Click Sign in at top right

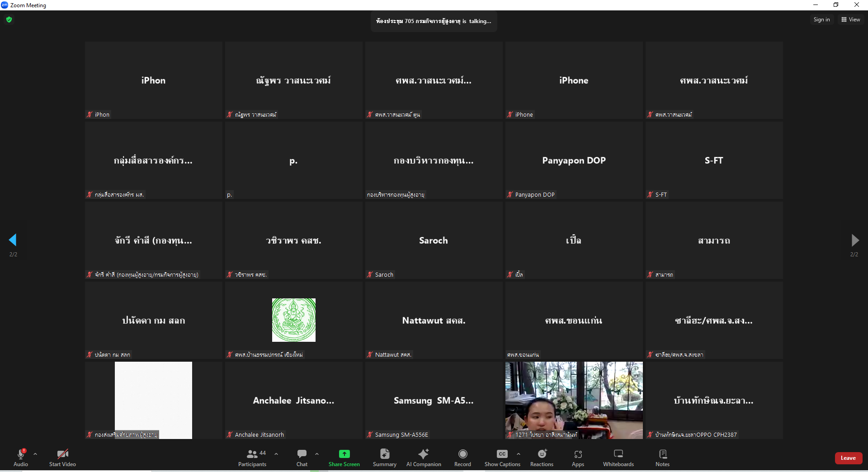821,19
